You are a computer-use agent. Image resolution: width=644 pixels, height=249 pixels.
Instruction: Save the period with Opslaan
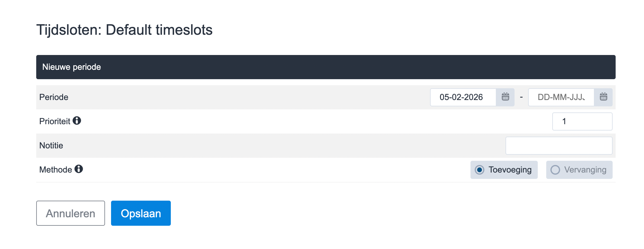[x=141, y=213]
